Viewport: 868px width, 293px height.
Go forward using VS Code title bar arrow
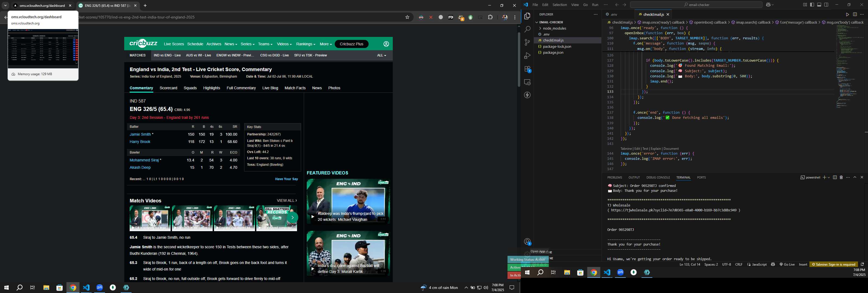[624, 5]
